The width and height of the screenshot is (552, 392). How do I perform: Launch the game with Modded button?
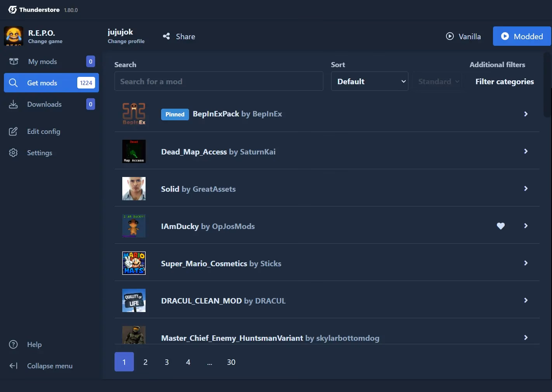[x=522, y=36]
